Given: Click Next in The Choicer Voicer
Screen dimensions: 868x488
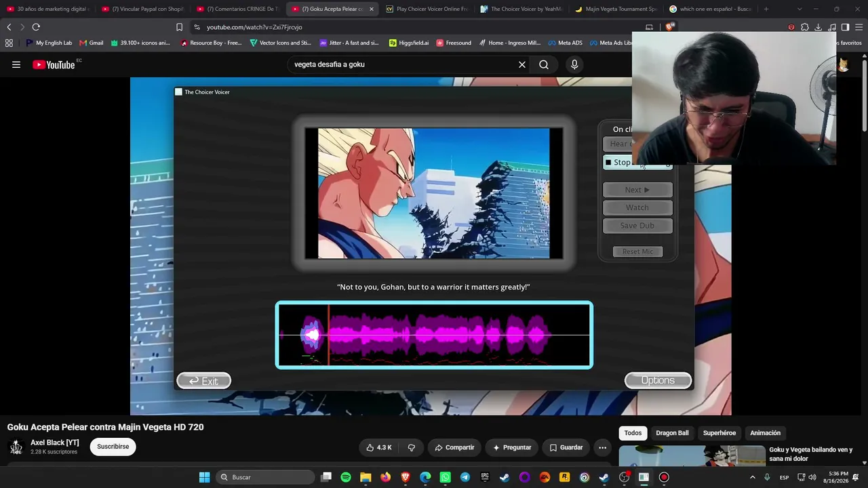Looking at the screenshot, I should click(637, 190).
